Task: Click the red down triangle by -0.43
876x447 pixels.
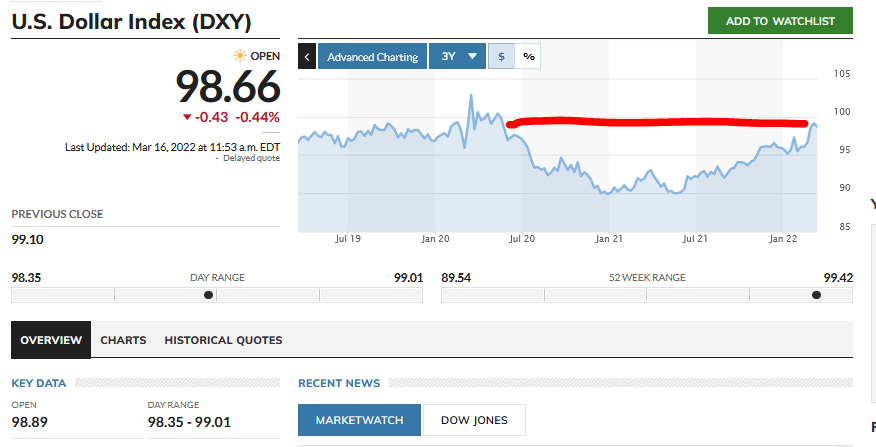Action: (x=187, y=117)
